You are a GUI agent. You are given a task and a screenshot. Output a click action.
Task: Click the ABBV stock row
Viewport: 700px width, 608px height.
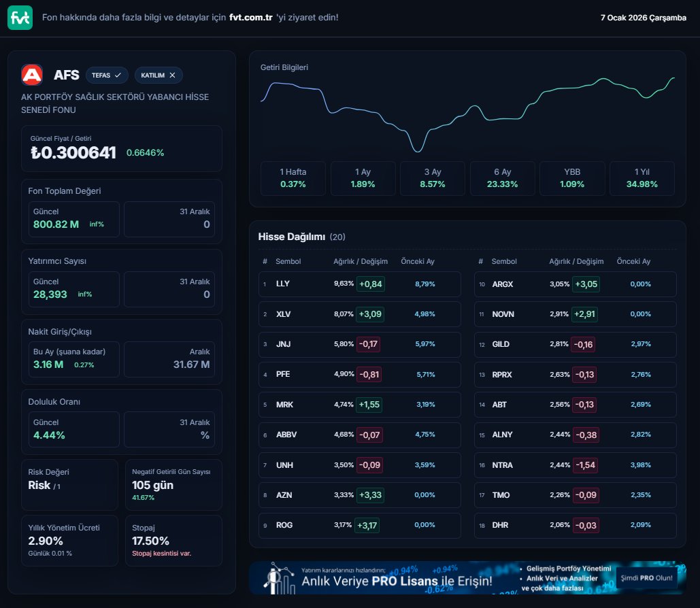(359, 435)
